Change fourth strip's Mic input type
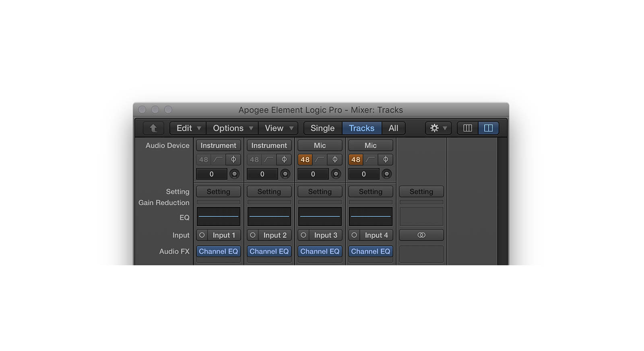The image size is (644, 351). pos(371,146)
